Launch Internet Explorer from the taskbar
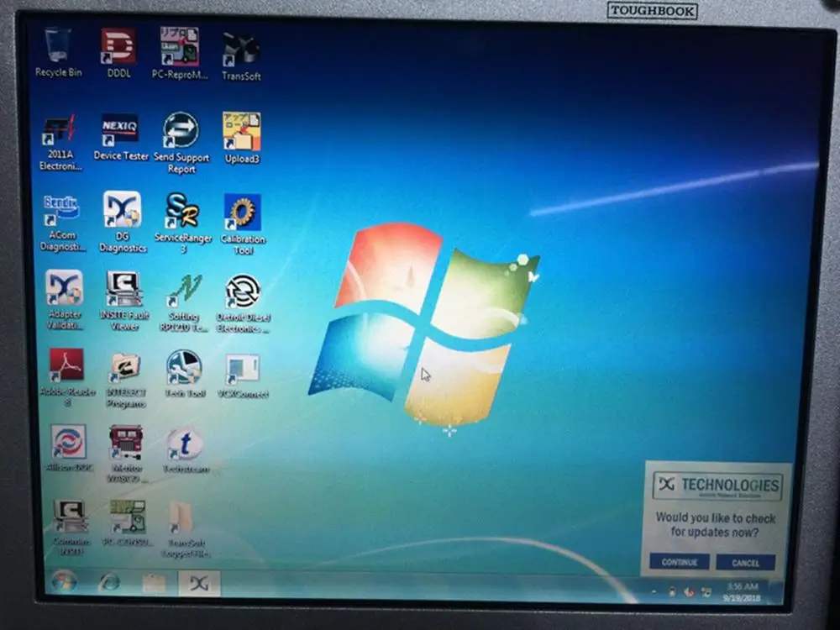 click(108, 582)
